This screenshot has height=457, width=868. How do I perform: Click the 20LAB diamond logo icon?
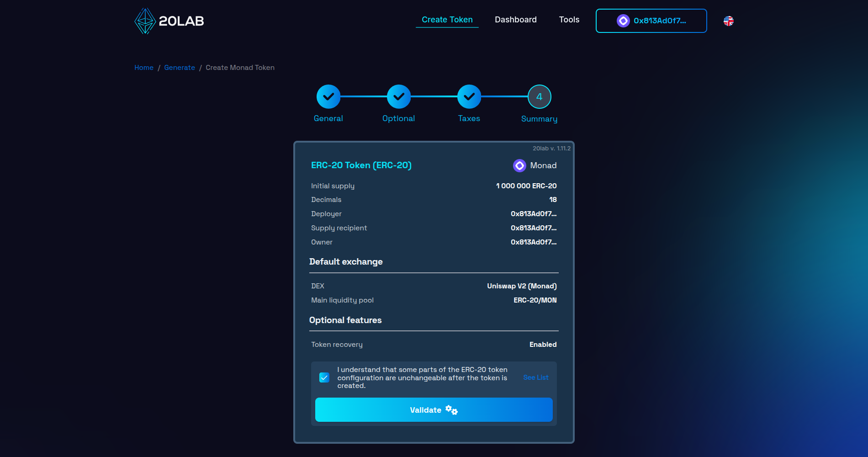coord(145,21)
